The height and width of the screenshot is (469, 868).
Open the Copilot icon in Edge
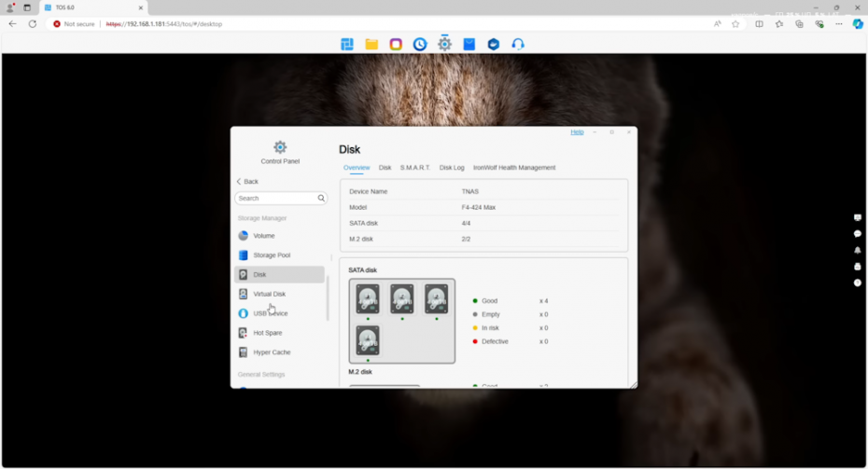point(858,24)
